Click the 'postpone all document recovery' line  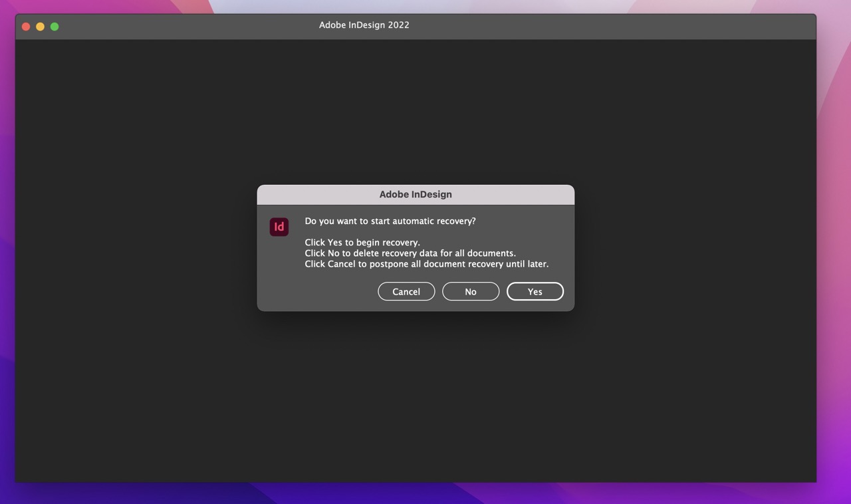[x=427, y=264]
